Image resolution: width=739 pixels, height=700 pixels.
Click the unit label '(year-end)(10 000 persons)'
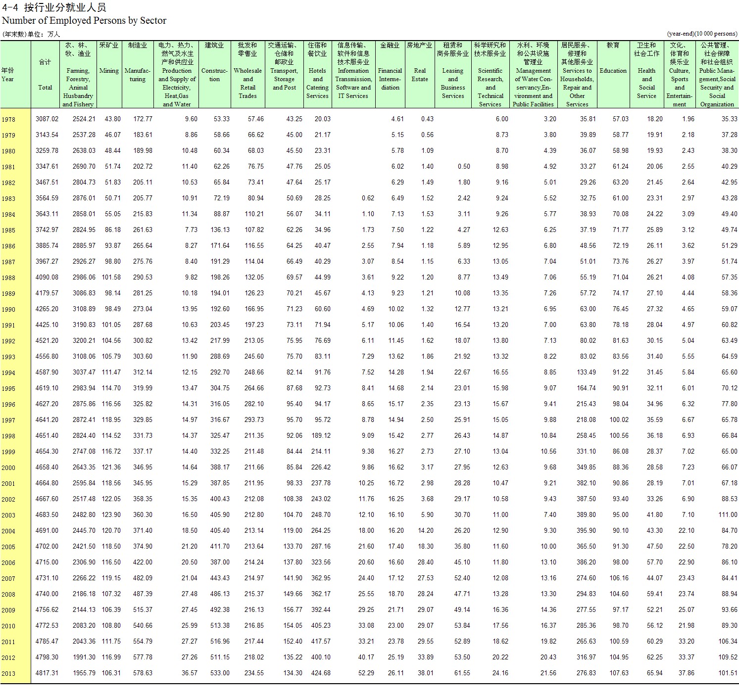tap(702, 34)
